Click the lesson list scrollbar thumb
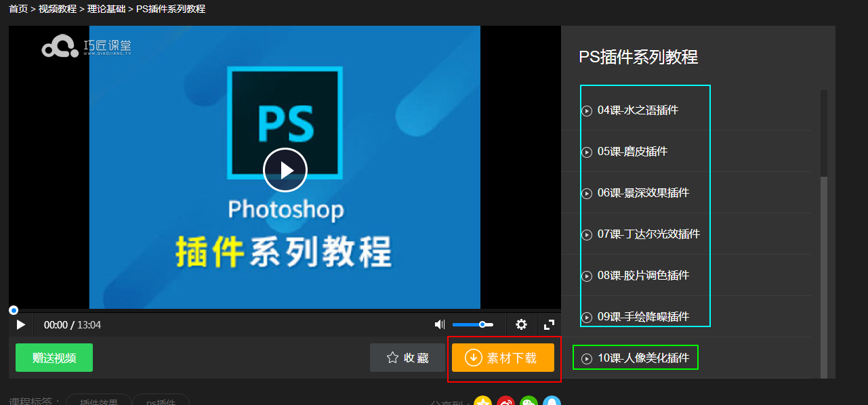The height and width of the screenshot is (405, 868). (x=824, y=278)
